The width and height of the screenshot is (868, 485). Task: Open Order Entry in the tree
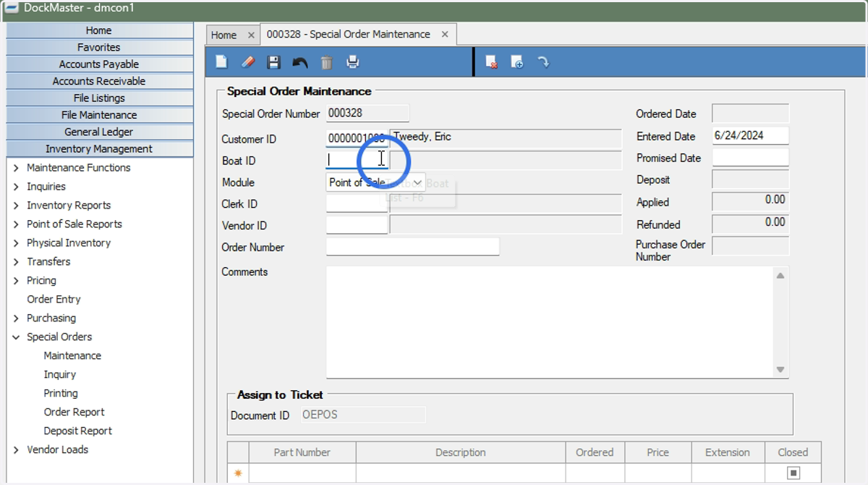coord(54,300)
